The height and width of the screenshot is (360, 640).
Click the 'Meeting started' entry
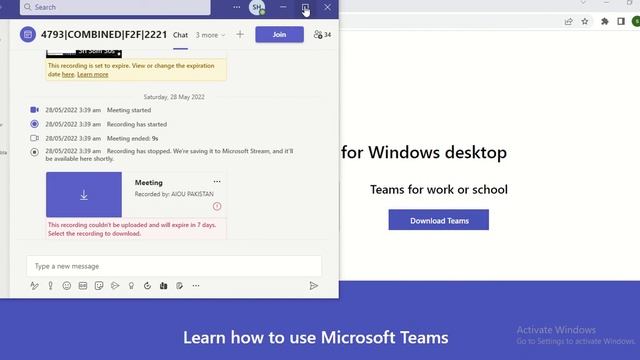click(129, 110)
